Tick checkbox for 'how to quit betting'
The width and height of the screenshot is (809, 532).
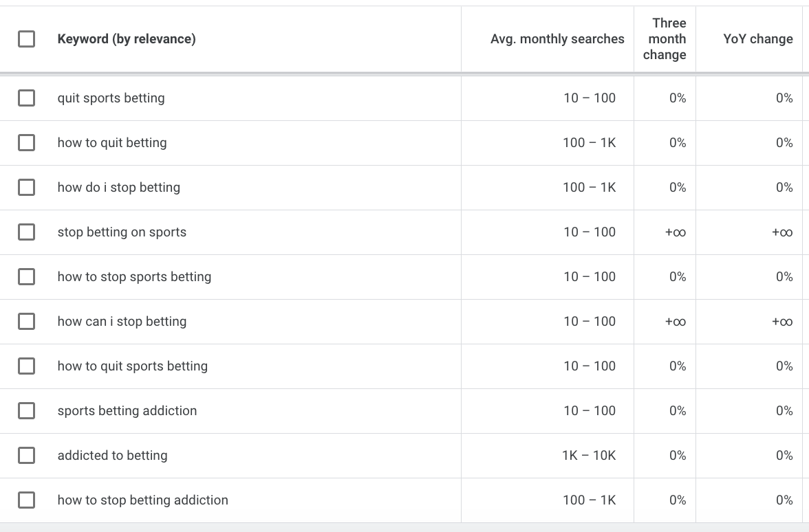tap(26, 143)
